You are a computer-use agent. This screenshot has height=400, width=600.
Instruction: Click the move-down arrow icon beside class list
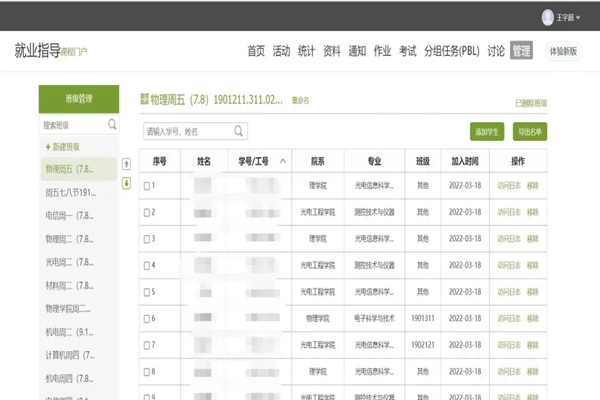(x=126, y=183)
